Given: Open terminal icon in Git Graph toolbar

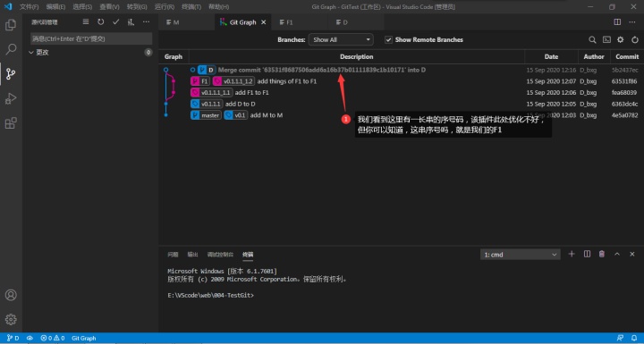Looking at the screenshot, I should 606,40.
